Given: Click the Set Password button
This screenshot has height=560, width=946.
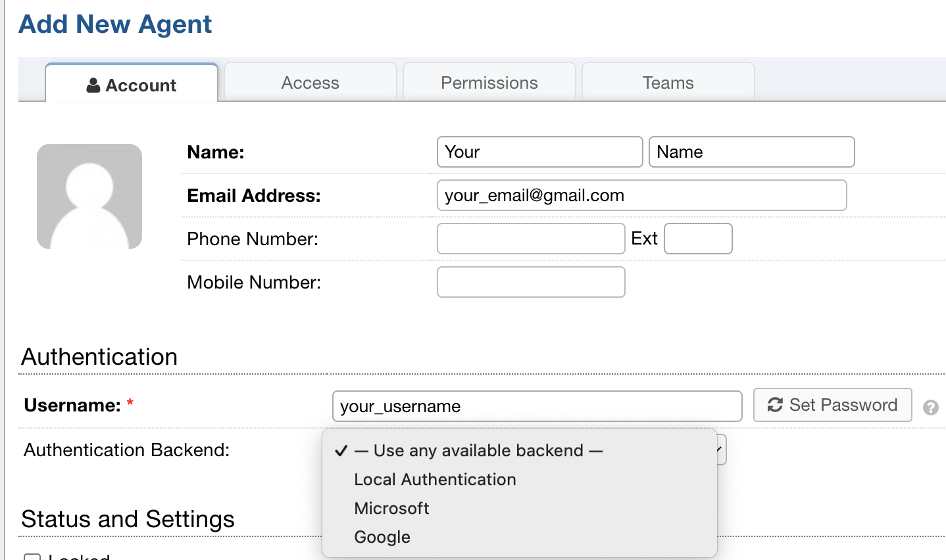Looking at the screenshot, I should pos(832,405).
